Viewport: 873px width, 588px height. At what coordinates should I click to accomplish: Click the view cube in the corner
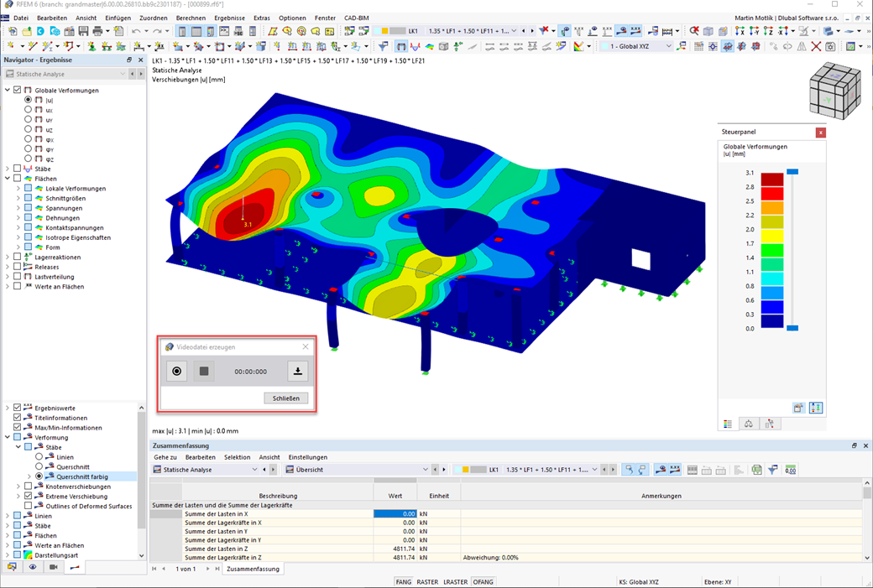pos(834,90)
